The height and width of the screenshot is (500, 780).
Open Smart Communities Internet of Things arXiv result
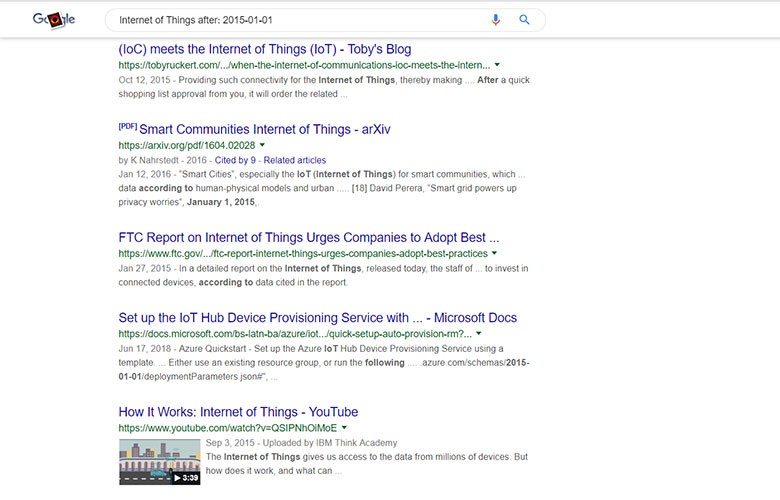265,129
